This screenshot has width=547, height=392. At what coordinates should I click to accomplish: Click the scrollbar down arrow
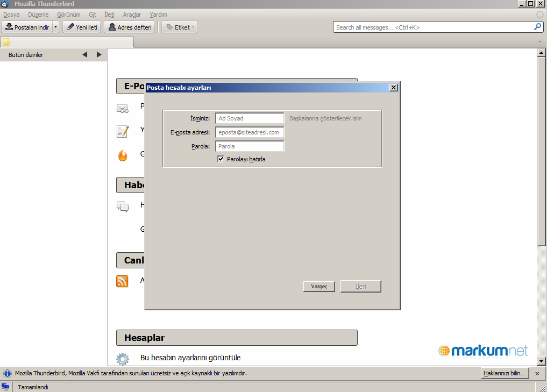tap(542, 361)
